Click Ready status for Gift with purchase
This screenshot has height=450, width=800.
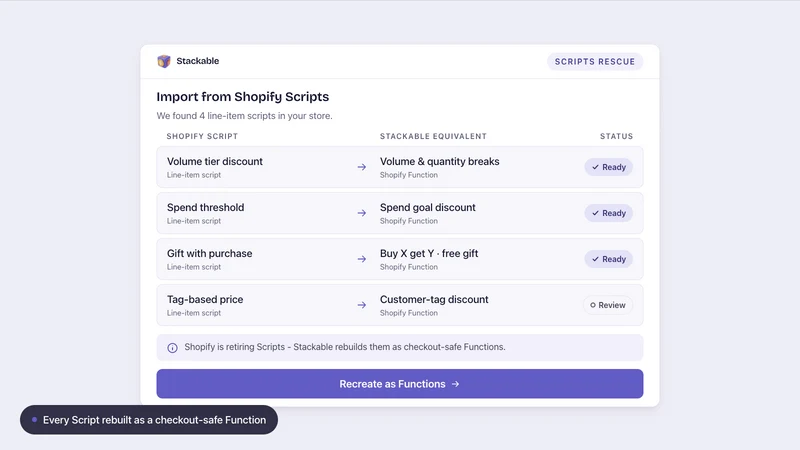pos(609,259)
